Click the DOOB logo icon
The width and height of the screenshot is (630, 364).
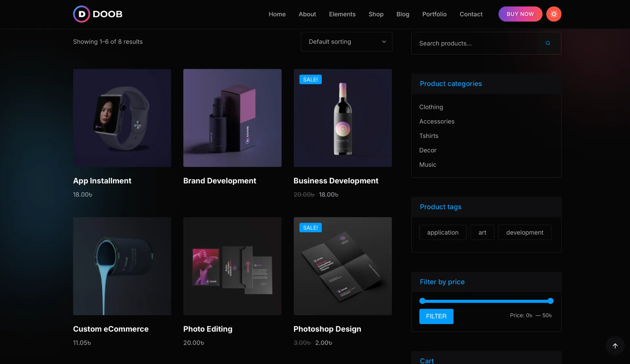(81, 14)
